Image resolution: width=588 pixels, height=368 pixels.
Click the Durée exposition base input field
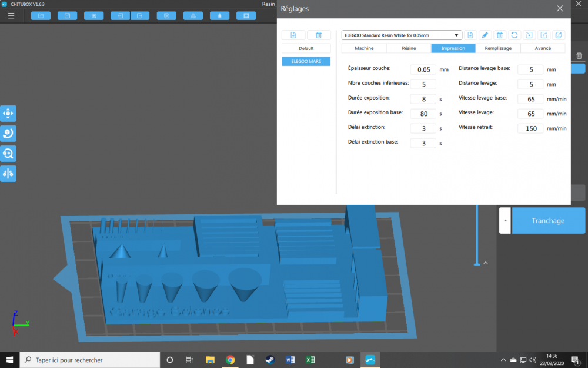coord(423,114)
